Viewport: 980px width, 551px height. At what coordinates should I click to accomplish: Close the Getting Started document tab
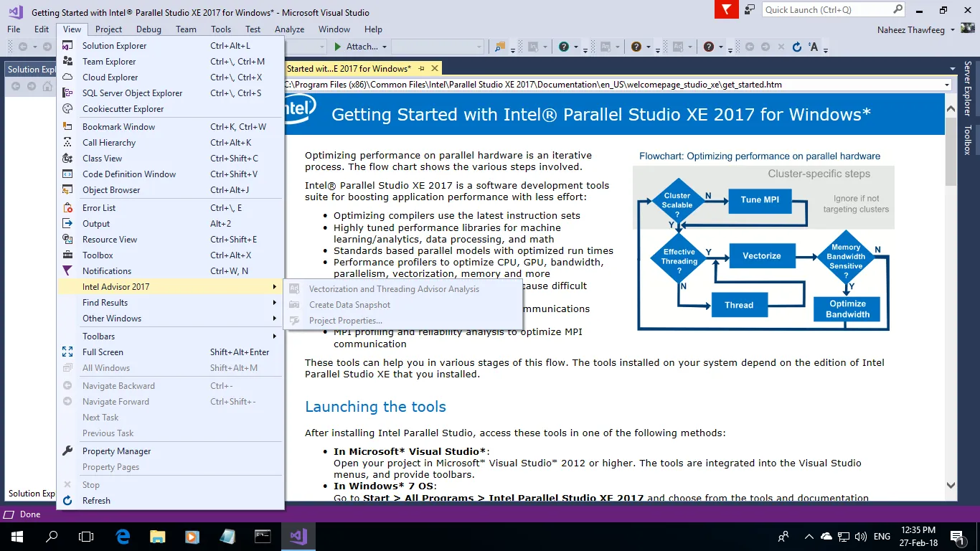click(434, 68)
